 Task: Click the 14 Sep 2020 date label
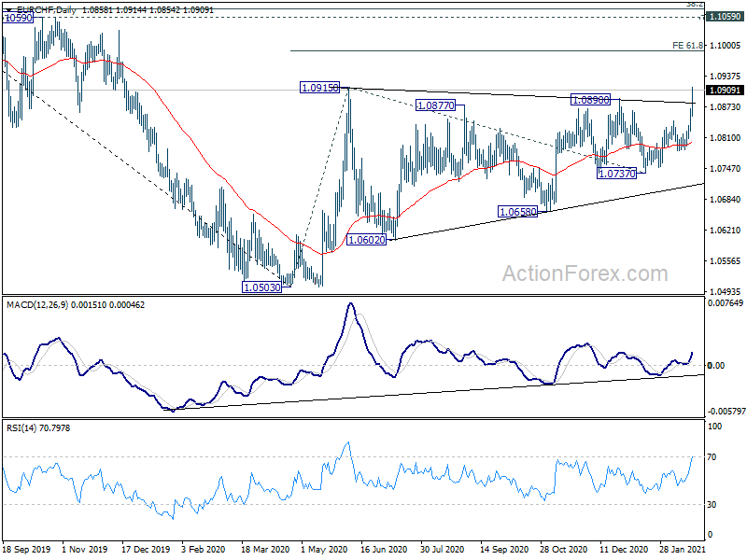[504, 549]
